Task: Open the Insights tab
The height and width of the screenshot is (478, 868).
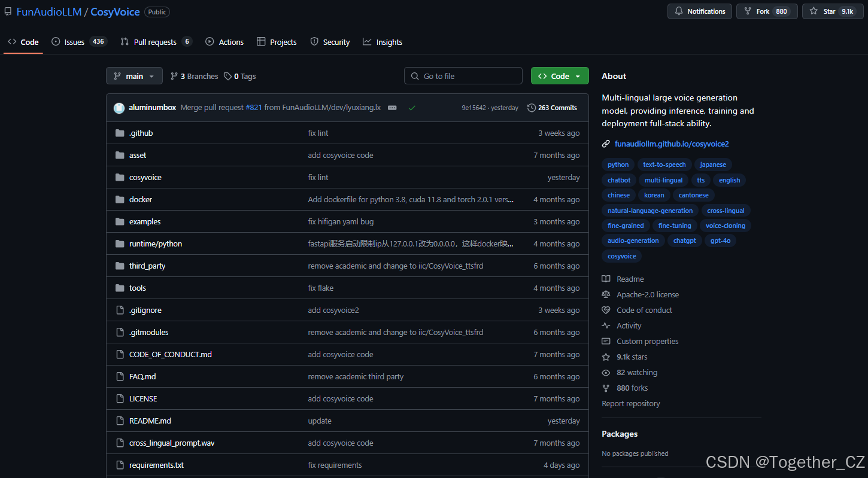Action: pos(383,42)
